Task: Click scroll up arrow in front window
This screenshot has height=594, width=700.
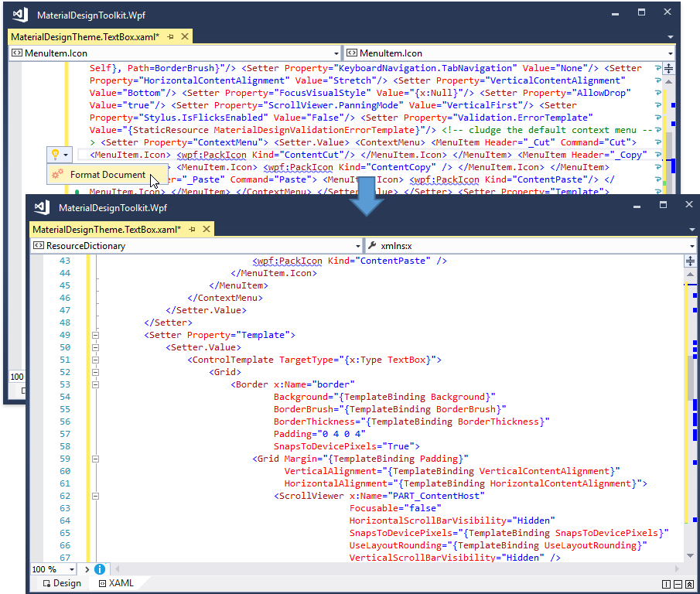Action: coord(690,275)
